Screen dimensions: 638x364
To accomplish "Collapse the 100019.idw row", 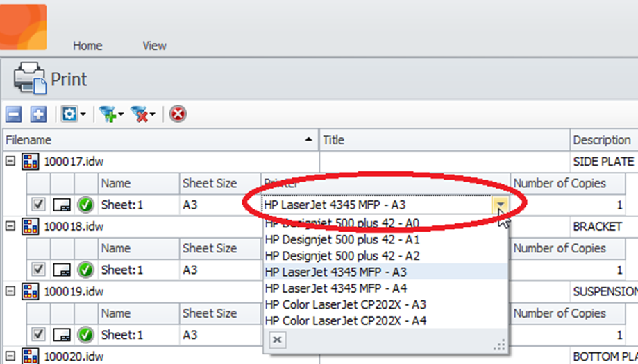I will tap(10, 291).
